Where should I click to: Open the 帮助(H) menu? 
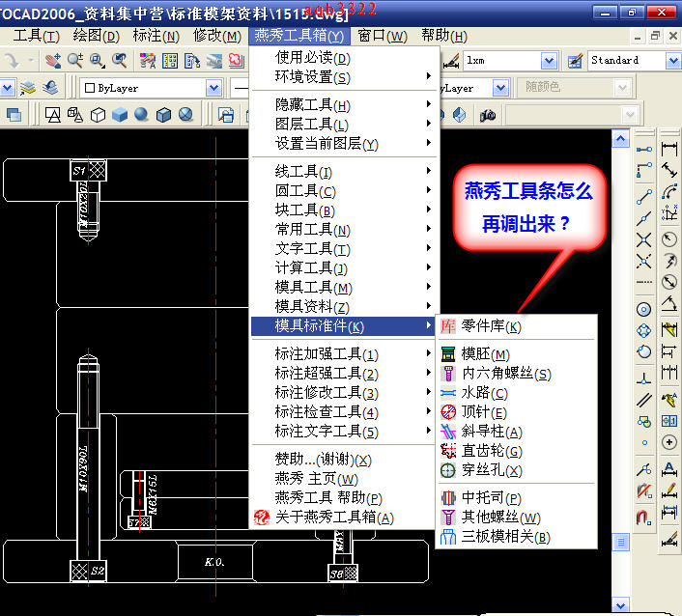pos(444,36)
